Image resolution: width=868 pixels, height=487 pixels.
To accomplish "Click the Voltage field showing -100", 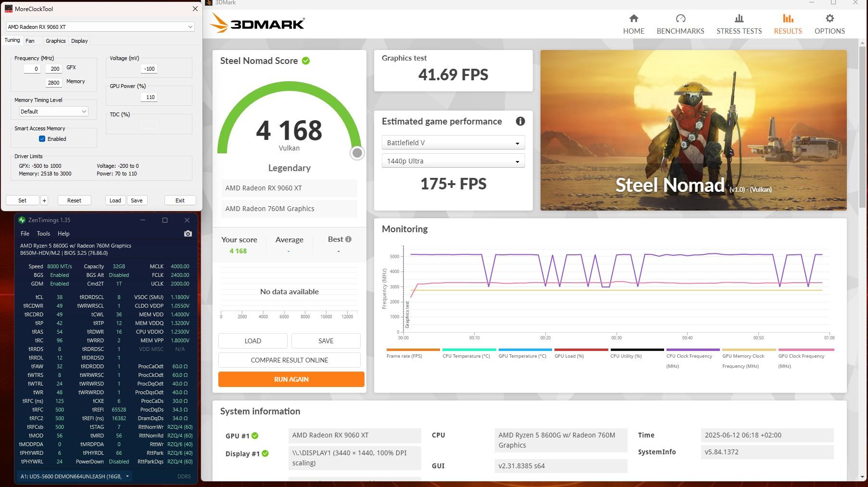I will 149,69.
